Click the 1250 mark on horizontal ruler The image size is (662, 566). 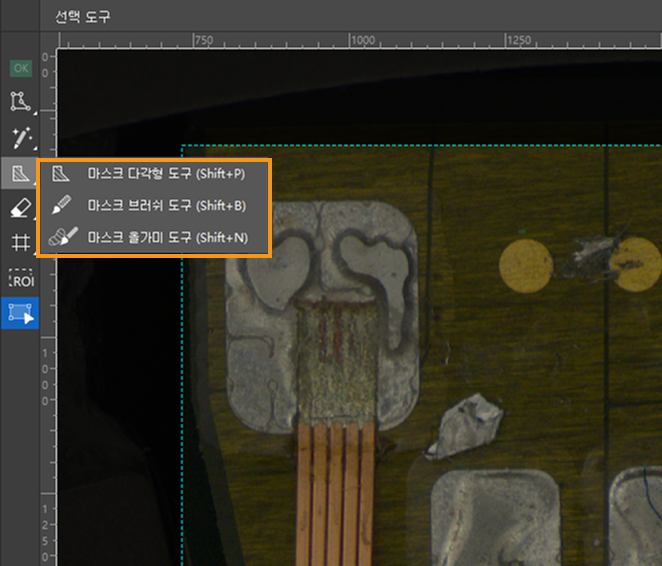coord(519,40)
